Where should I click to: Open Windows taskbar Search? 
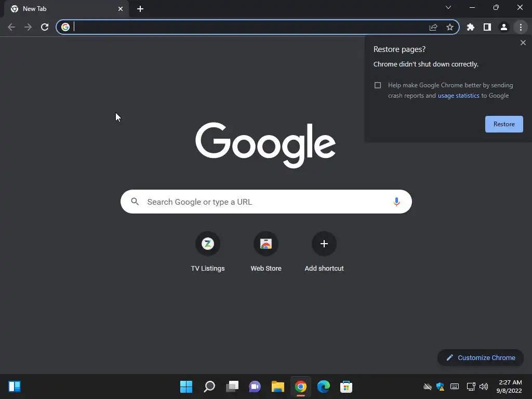(x=209, y=387)
